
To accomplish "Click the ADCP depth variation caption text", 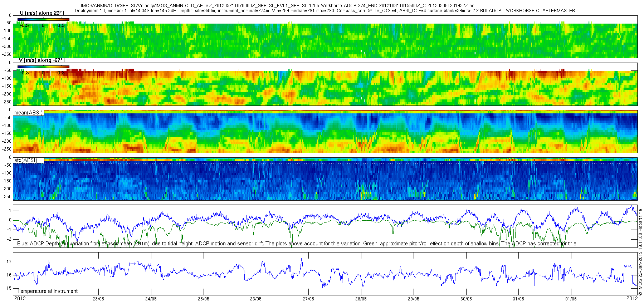I will point(297,244).
